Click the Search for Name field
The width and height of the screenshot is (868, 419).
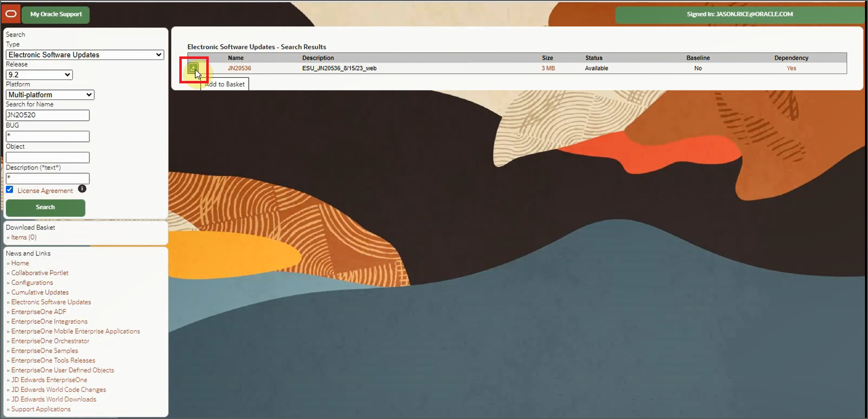click(47, 115)
